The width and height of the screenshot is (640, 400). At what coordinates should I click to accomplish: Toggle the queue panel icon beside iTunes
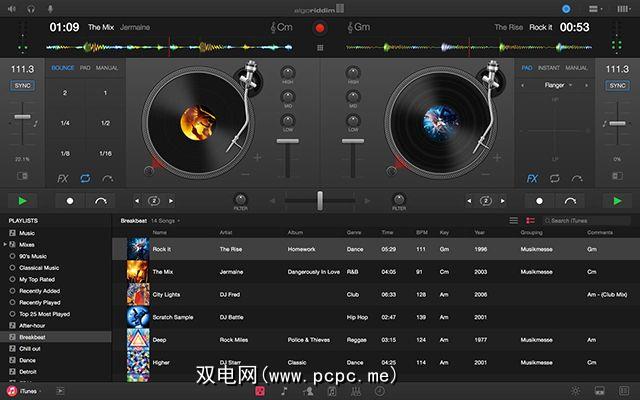(60, 391)
